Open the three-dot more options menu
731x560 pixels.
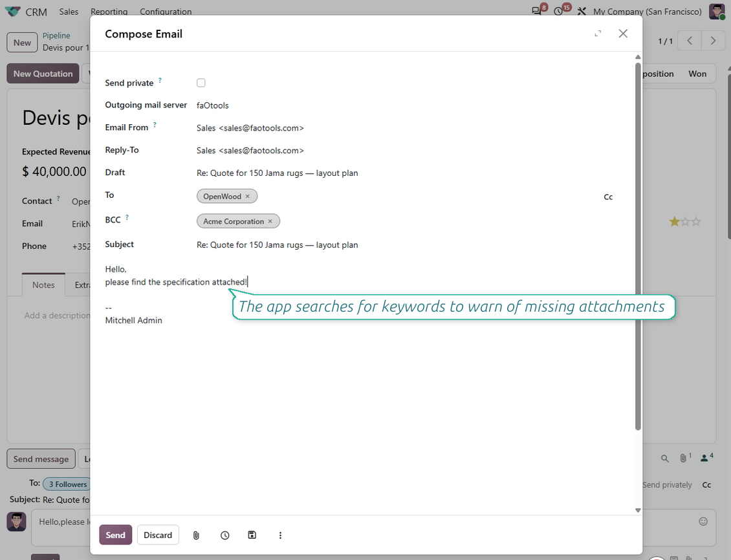click(x=280, y=535)
